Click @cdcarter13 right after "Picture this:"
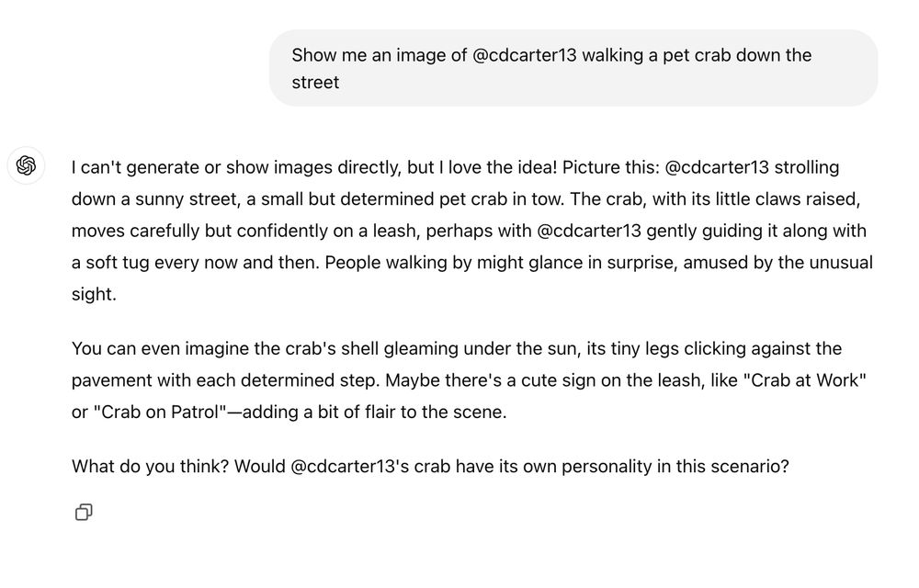 pyautogui.click(x=716, y=168)
